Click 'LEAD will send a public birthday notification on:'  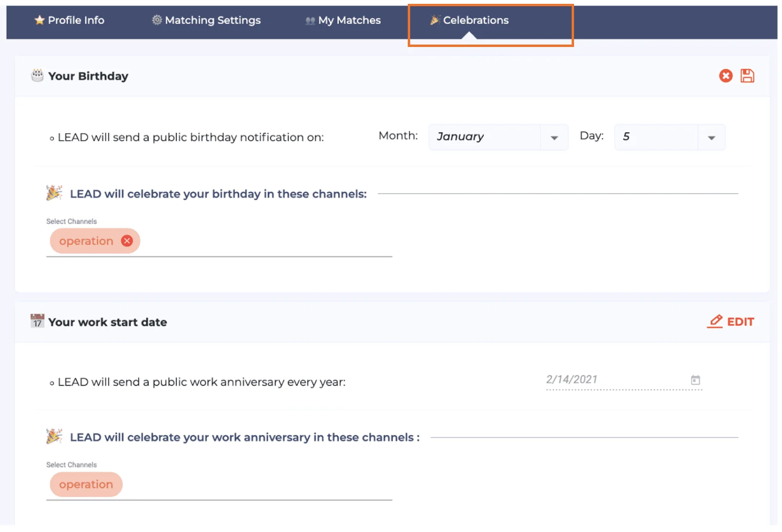(191, 138)
